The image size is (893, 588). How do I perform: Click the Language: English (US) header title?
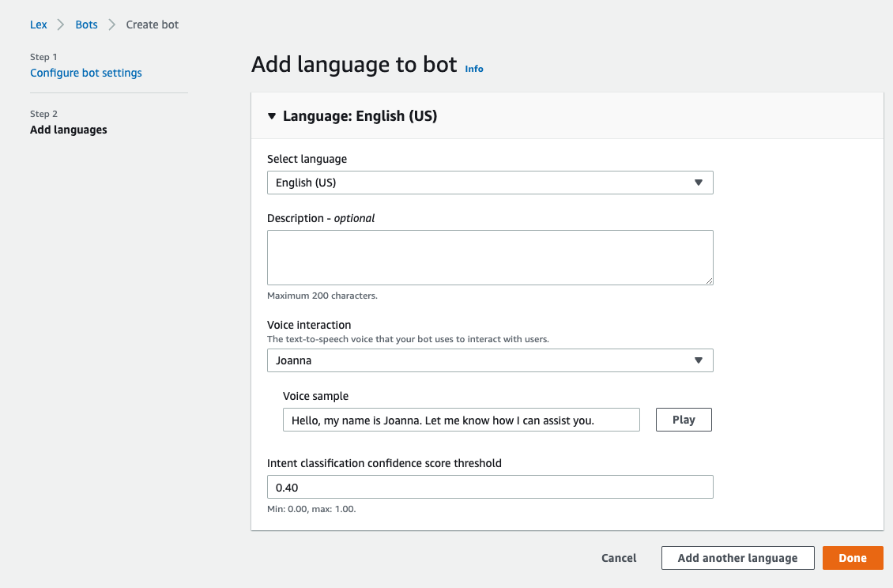coord(360,116)
